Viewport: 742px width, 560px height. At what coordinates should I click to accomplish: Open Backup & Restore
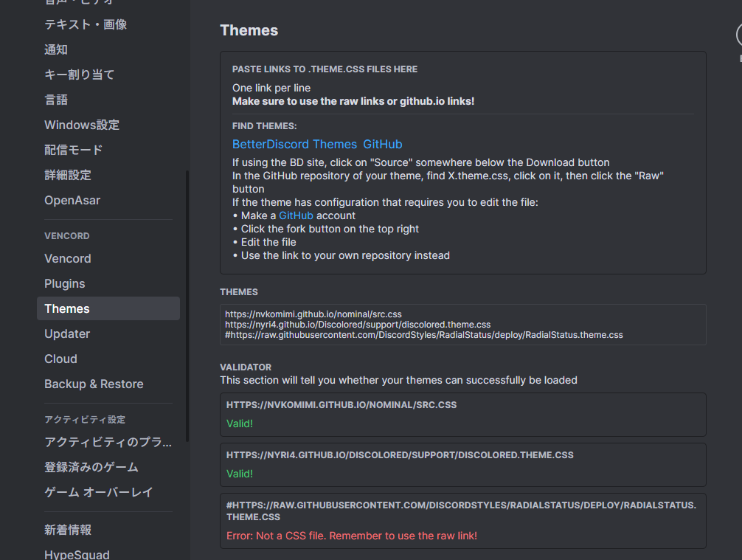coord(94,384)
